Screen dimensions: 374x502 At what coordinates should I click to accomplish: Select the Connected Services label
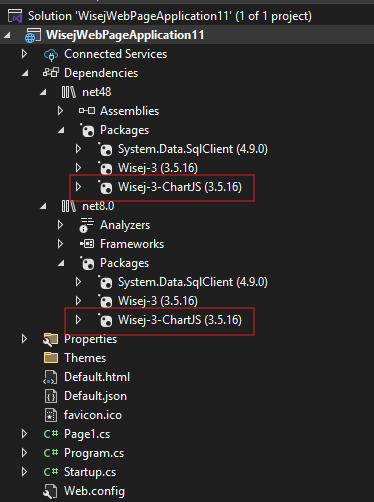click(115, 54)
